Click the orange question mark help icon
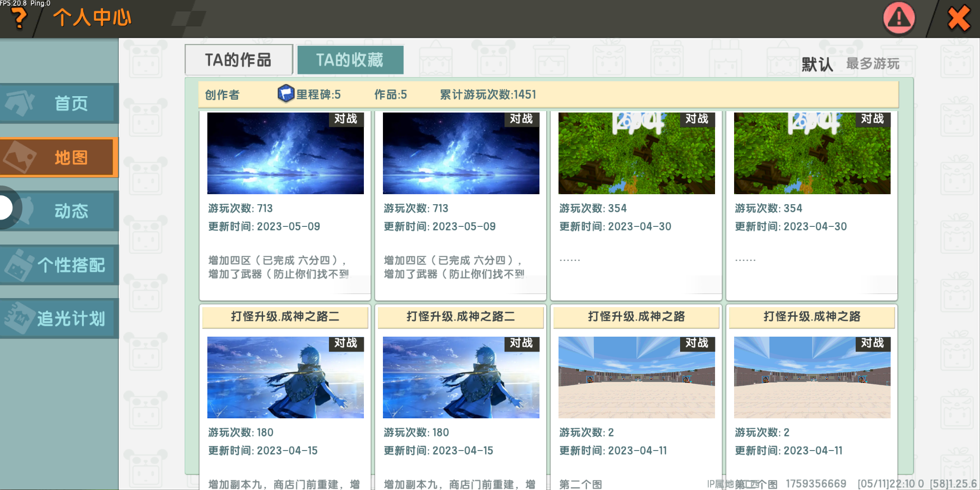Image resolution: width=980 pixels, height=490 pixels. click(19, 19)
